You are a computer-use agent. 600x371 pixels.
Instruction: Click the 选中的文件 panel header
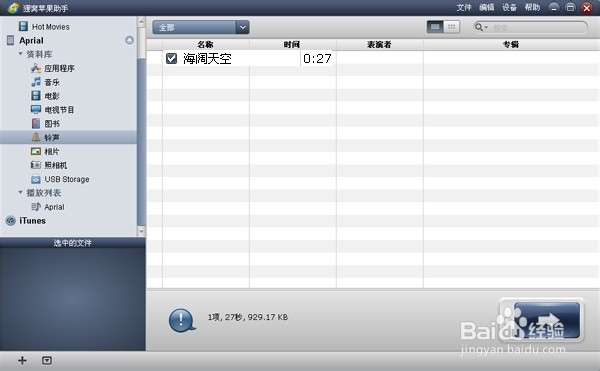pyautogui.click(x=73, y=243)
